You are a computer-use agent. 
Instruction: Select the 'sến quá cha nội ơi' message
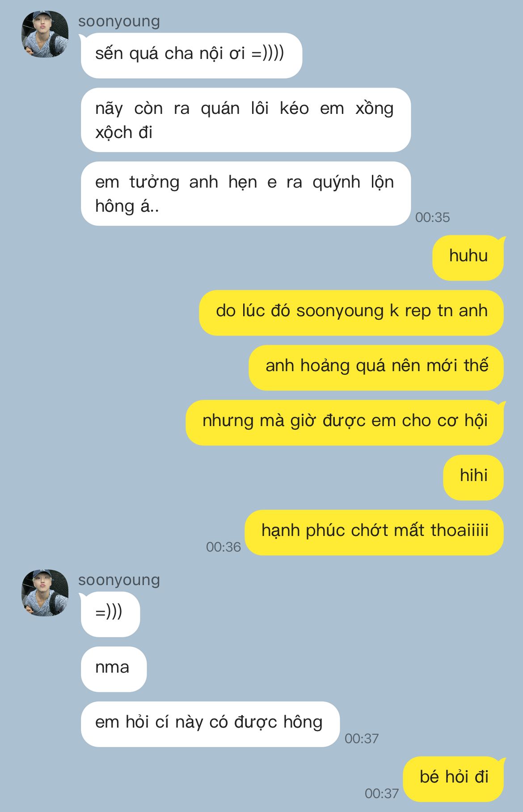(191, 55)
